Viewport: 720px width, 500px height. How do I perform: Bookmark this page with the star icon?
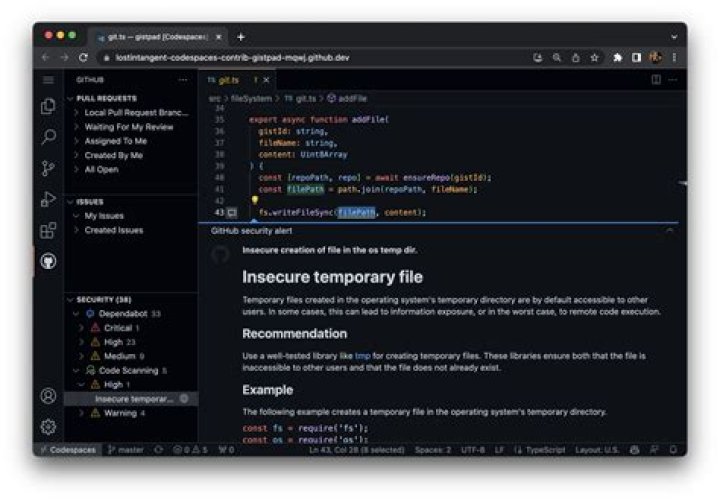point(595,57)
